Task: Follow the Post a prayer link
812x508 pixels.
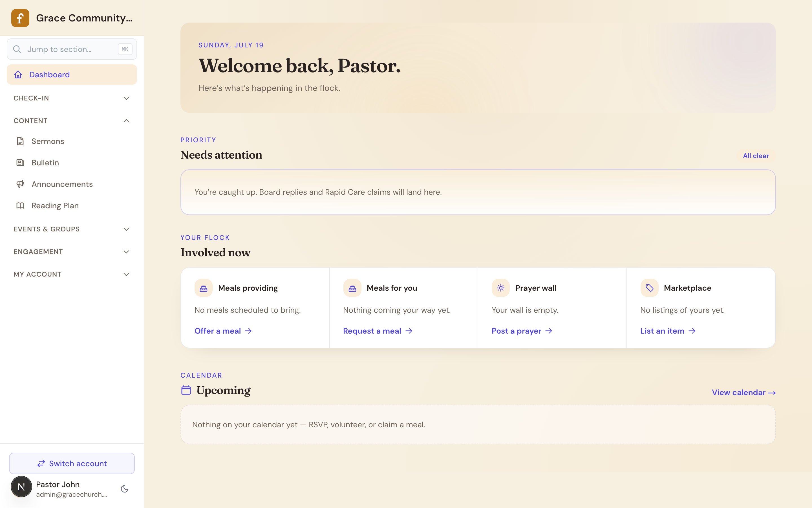Action: point(522,331)
